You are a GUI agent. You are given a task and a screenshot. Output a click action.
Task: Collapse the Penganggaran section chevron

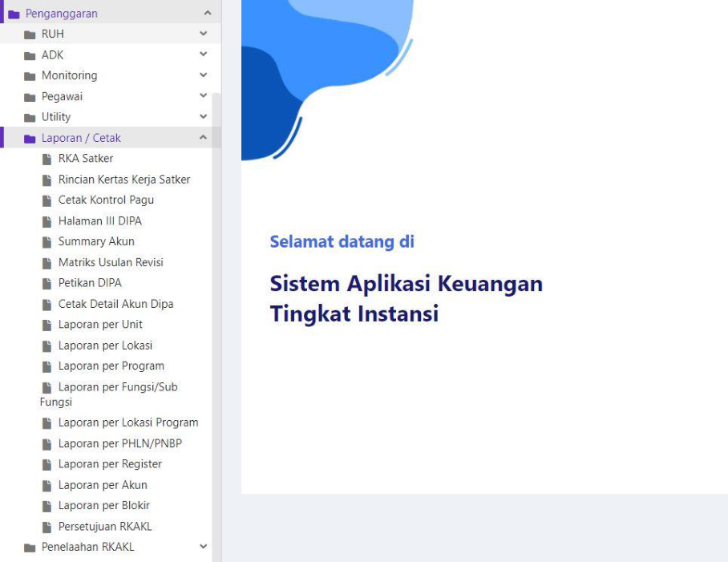click(x=207, y=13)
